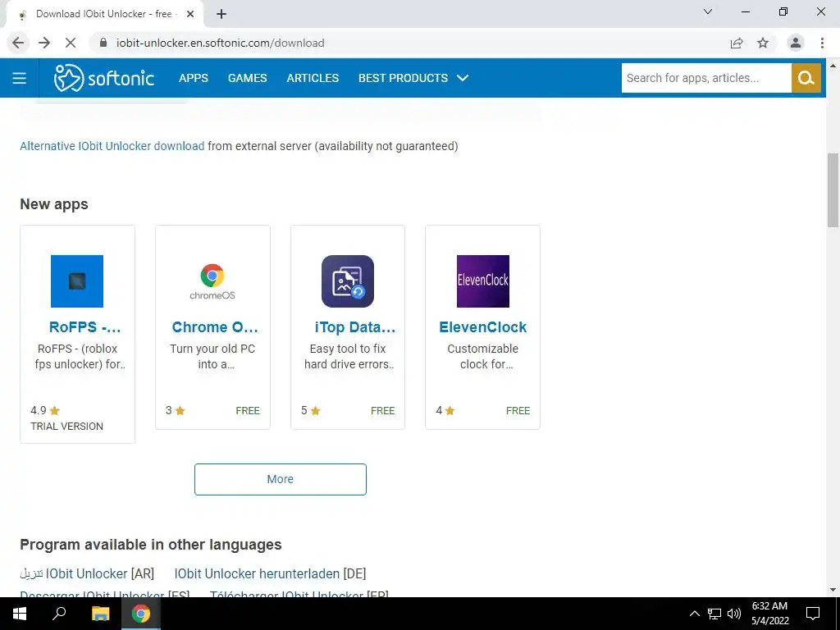The width and height of the screenshot is (840, 630).
Task: Click the clock showing 6:32 AM
Action: (769, 606)
